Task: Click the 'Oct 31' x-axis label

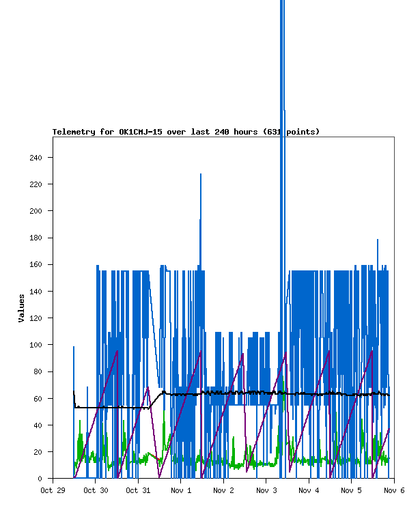Action: point(138,490)
